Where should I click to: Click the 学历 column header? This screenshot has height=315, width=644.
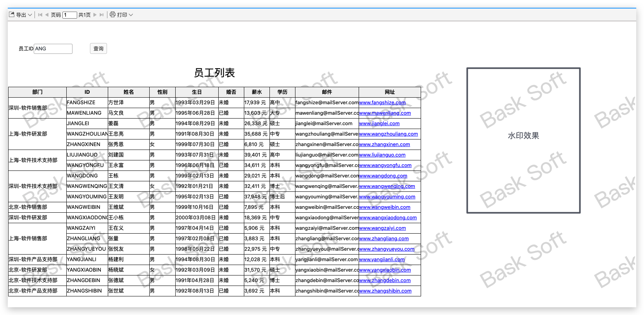tap(282, 92)
